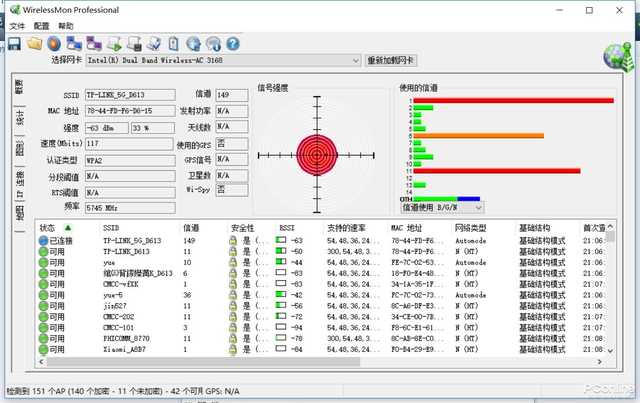The height and width of the screenshot is (403, 640).
Task: Open the 配置 menu
Action: click(41, 26)
